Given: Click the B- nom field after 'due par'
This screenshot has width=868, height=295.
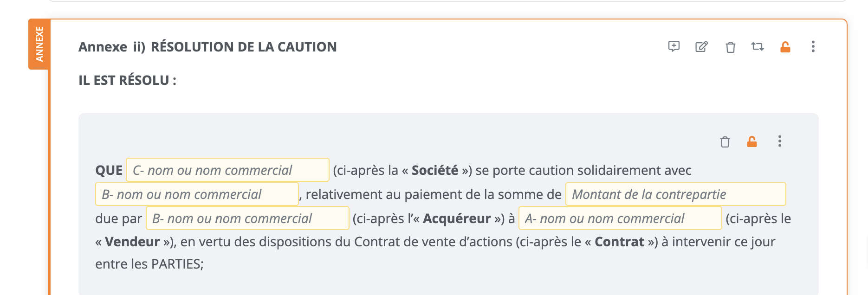Looking at the screenshot, I should click(x=247, y=218).
